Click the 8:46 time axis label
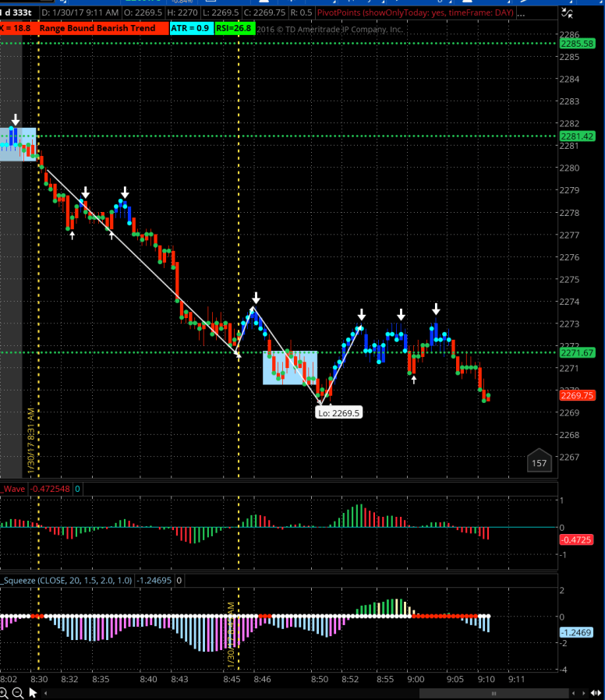Screen dimensions: 605x700 262,679
